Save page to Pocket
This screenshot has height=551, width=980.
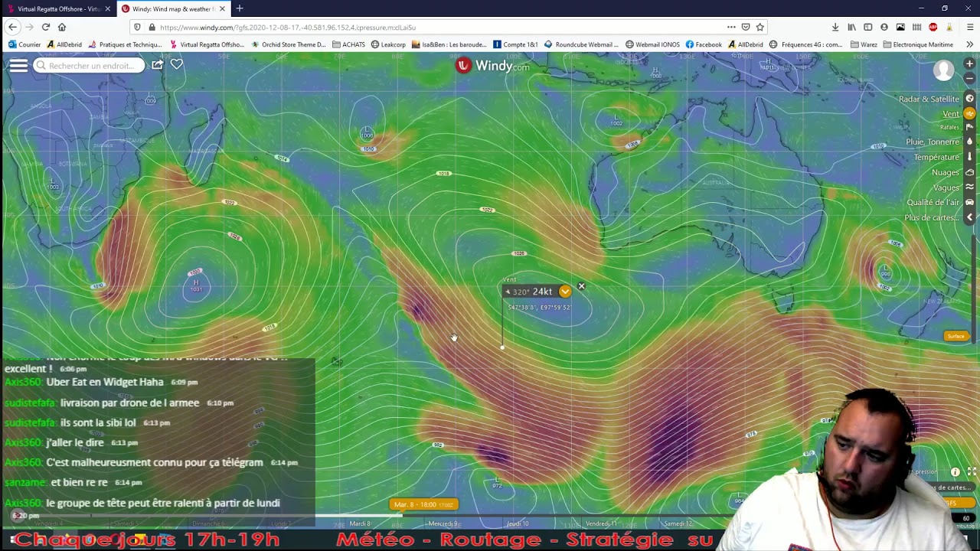tap(746, 27)
